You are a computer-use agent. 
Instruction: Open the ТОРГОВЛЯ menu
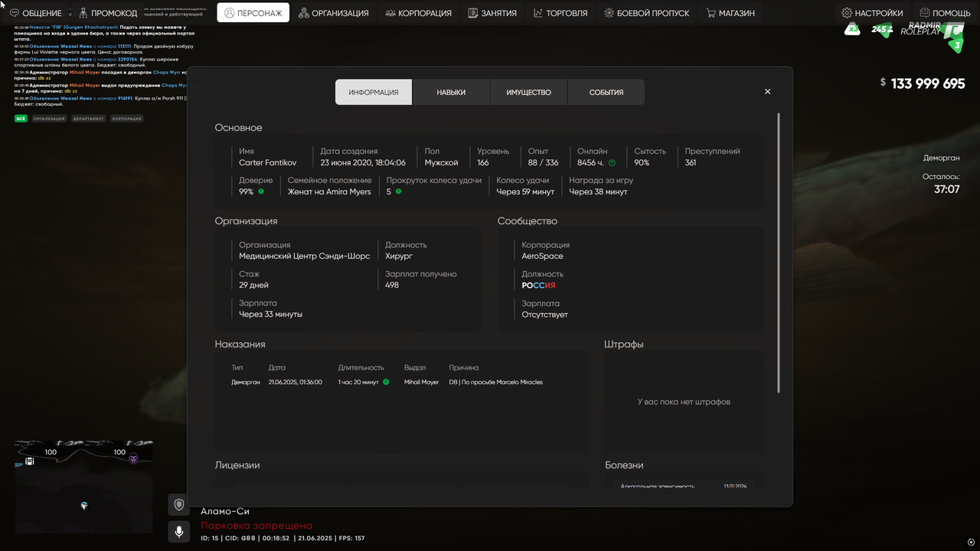click(561, 13)
